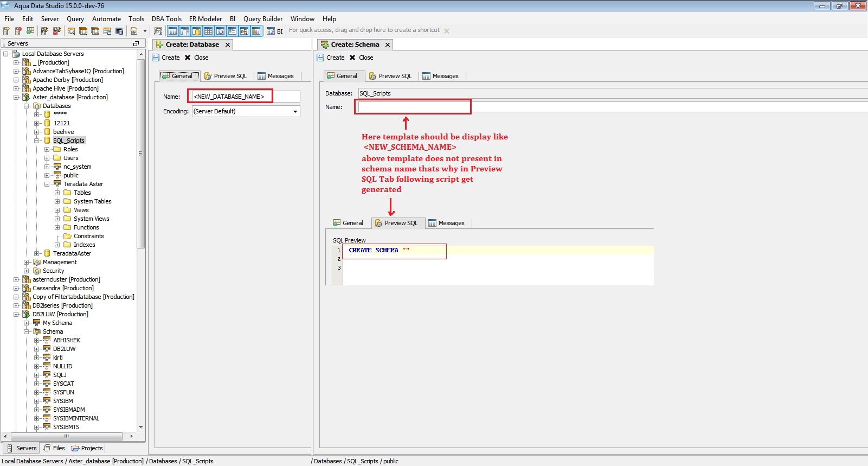
Task: Collapse the Teradata Aster schema node
Action: click(x=47, y=184)
